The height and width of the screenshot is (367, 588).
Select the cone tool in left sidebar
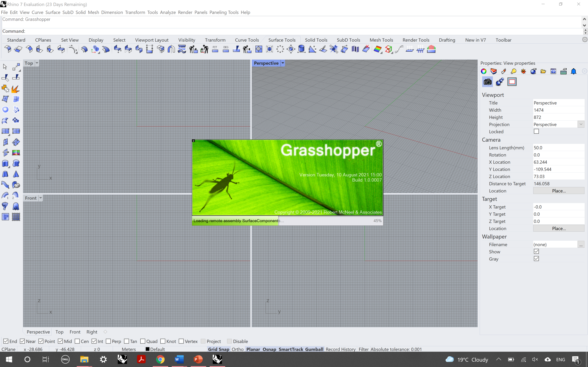coord(16,174)
